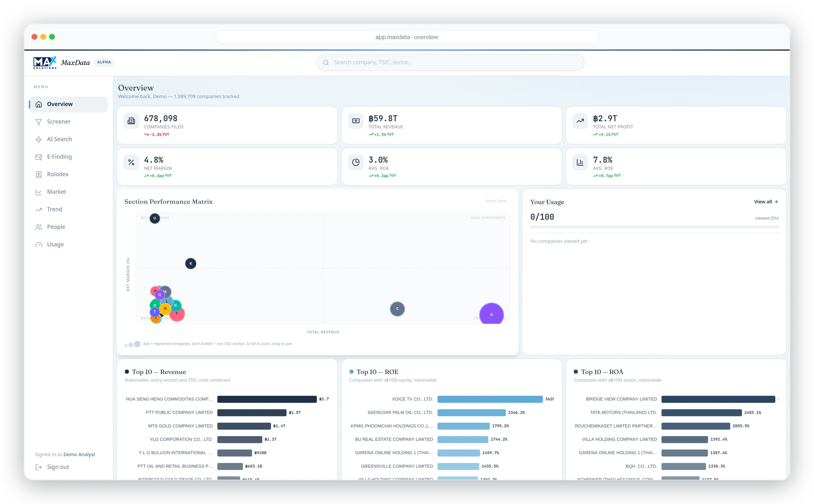Click the Demo Analyst user name
The image size is (814, 504).
click(79, 455)
